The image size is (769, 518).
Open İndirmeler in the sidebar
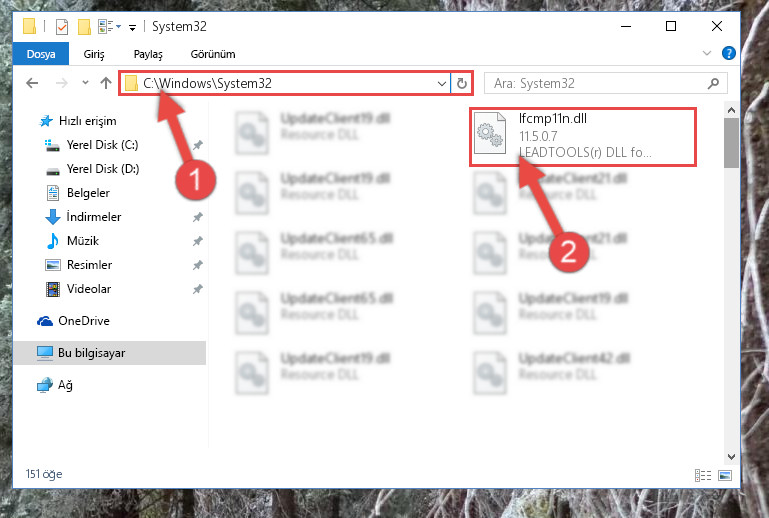click(x=94, y=216)
